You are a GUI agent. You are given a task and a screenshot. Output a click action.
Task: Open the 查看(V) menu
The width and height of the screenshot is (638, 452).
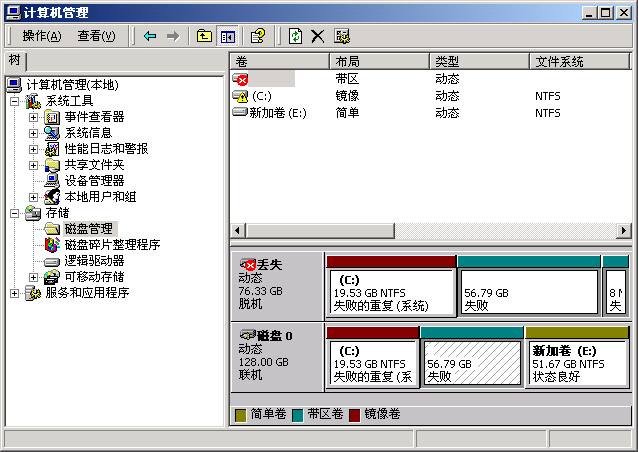pos(96,36)
